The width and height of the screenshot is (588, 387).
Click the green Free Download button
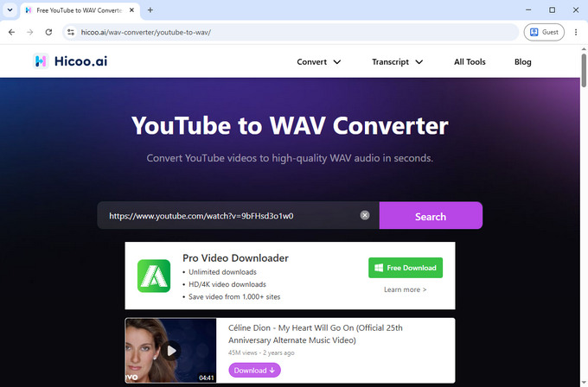[x=406, y=268]
